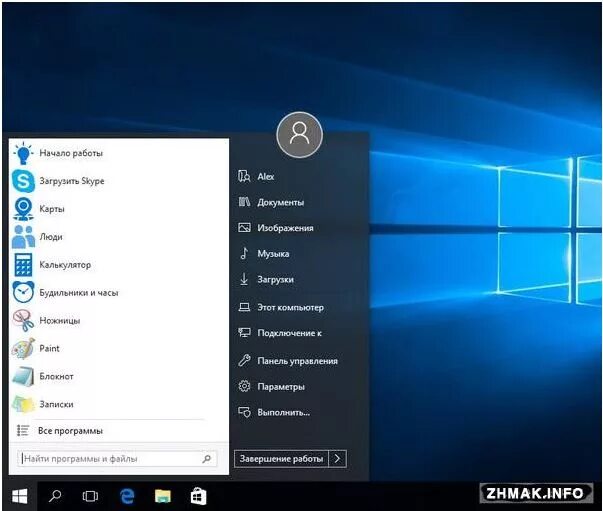
Task: Click the Skype logo icon
Action: (x=23, y=181)
